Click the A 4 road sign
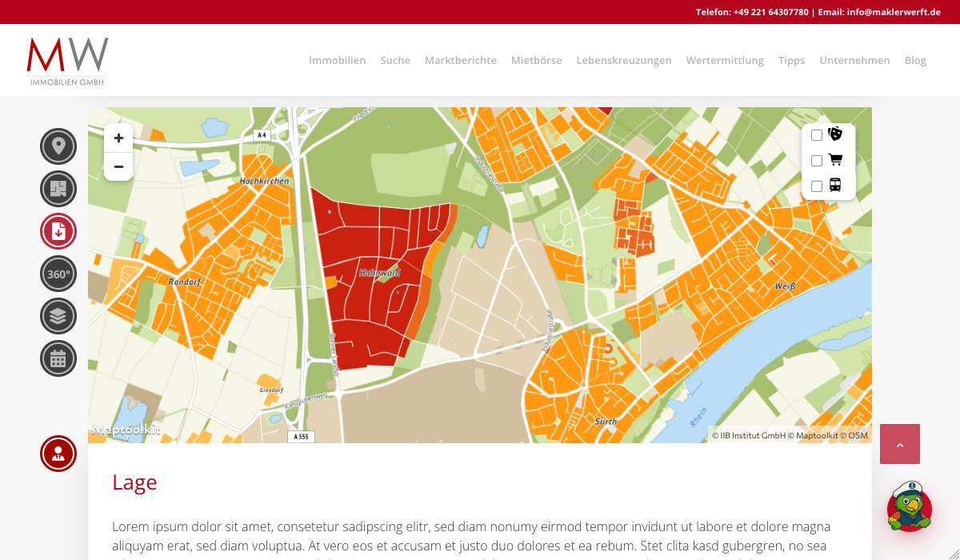 tap(262, 135)
